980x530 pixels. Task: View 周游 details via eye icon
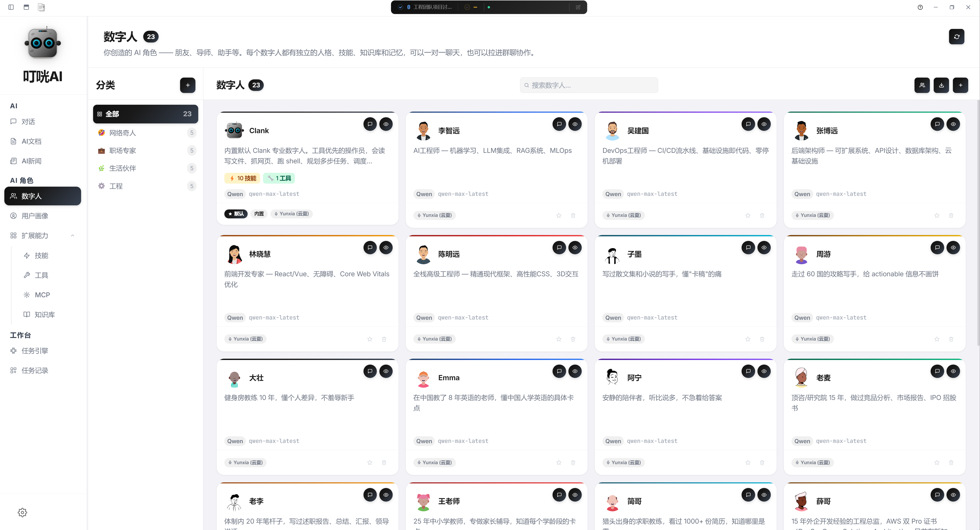pyautogui.click(x=953, y=248)
